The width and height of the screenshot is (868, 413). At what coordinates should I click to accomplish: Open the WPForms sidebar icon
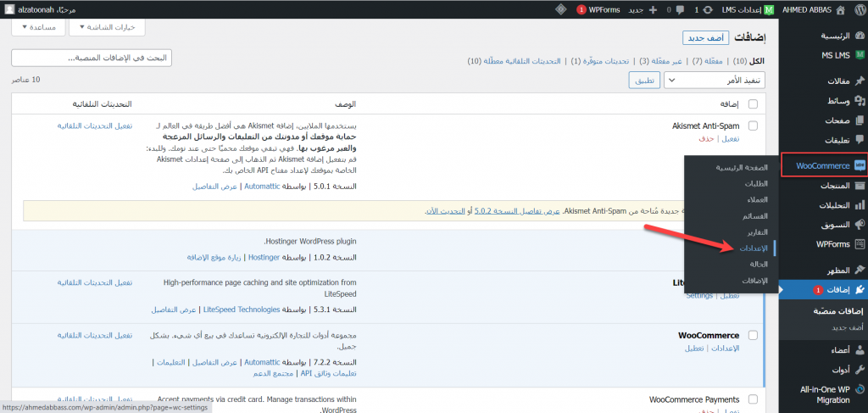(860, 244)
